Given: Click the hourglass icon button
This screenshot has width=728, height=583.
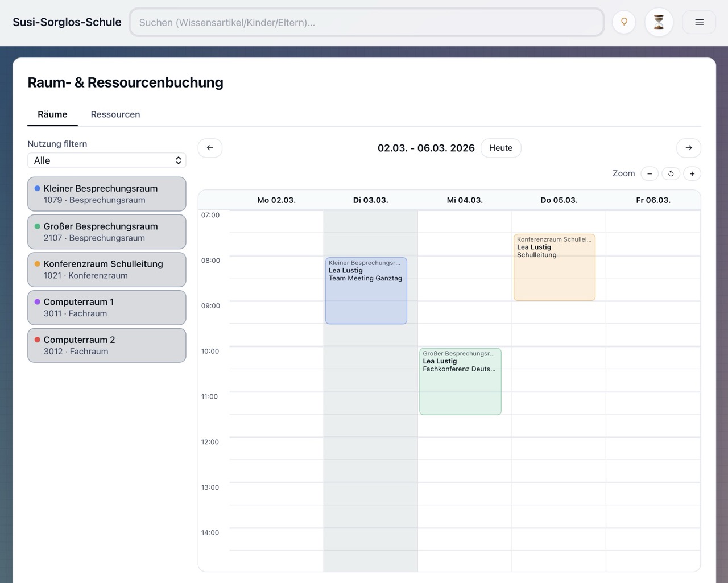Looking at the screenshot, I should [659, 22].
